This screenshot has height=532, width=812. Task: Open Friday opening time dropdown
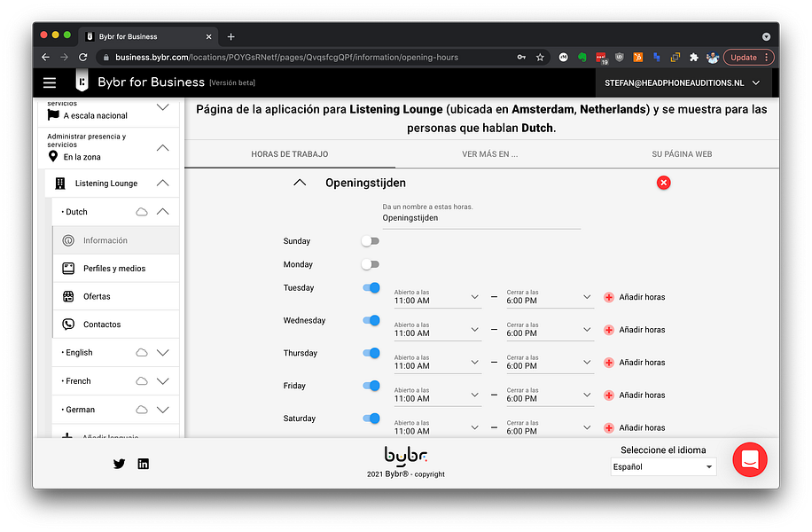click(438, 395)
